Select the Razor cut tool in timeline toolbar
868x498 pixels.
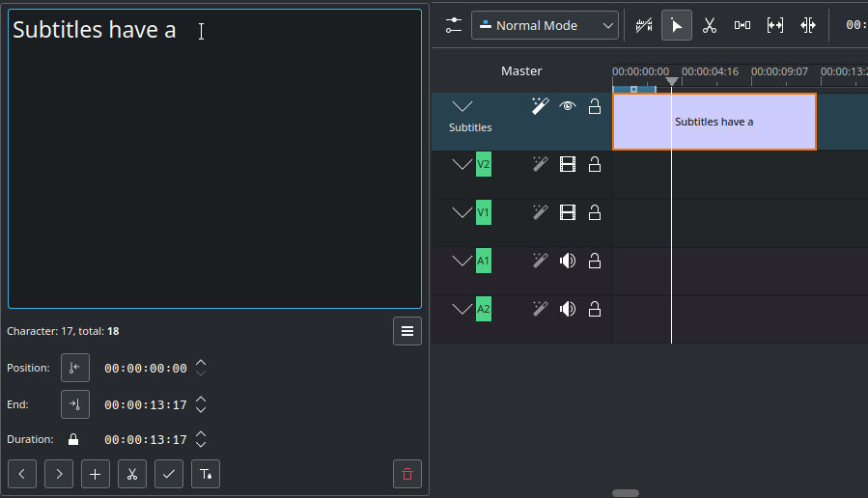(710, 26)
